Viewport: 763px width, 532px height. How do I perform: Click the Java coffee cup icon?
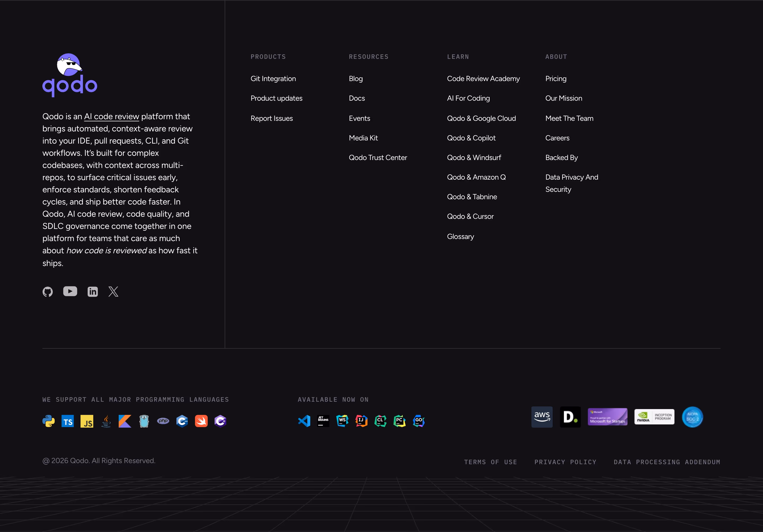tap(106, 421)
